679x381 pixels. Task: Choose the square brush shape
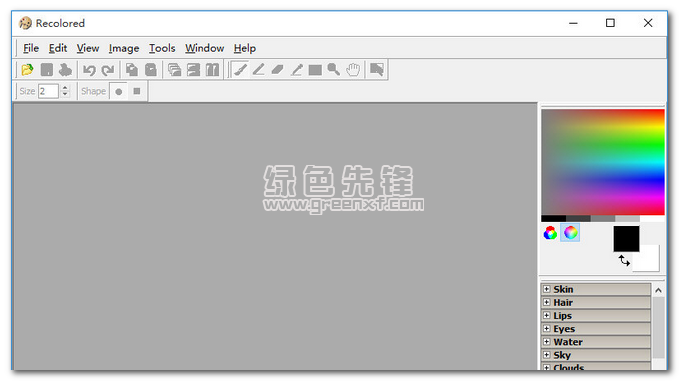point(137,91)
